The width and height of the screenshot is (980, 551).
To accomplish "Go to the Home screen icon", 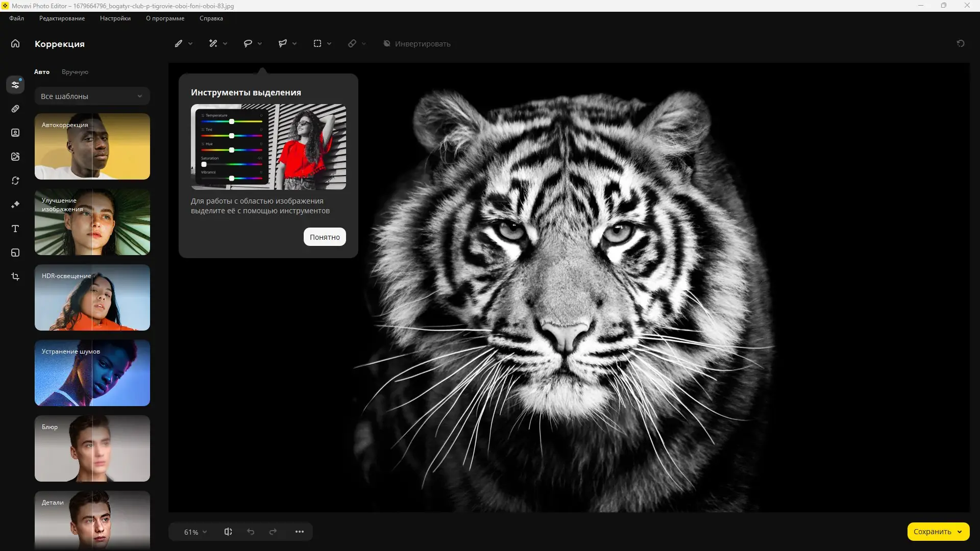I will click(x=15, y=44).
